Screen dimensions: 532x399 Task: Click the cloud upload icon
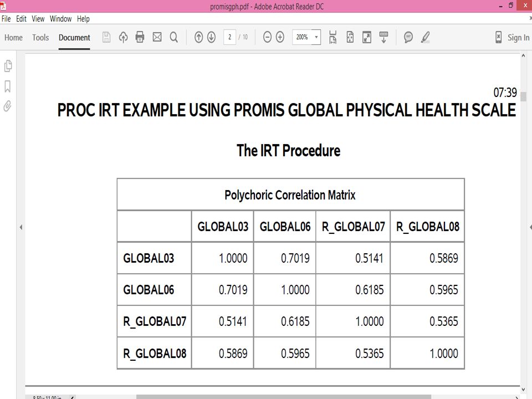pos(123,37)
